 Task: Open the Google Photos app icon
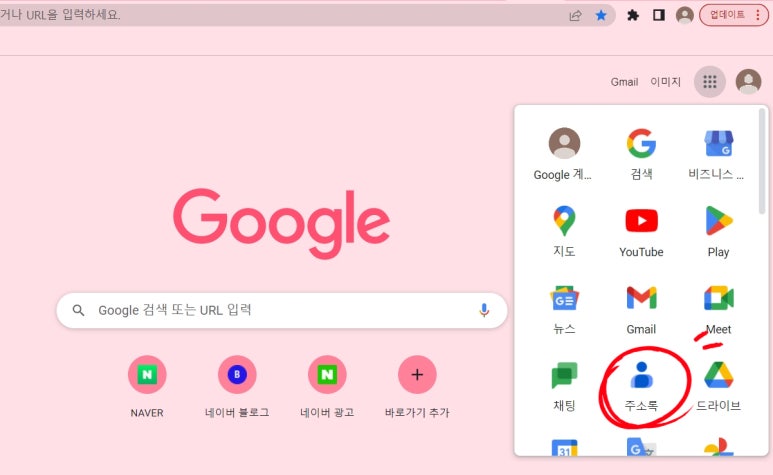718,447
